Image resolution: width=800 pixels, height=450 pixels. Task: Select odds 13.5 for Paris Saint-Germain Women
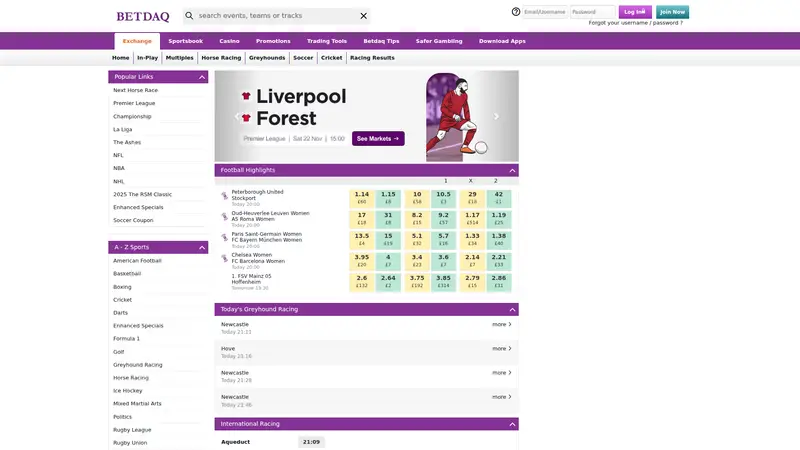pyautogui.click(x=362, y=240)
